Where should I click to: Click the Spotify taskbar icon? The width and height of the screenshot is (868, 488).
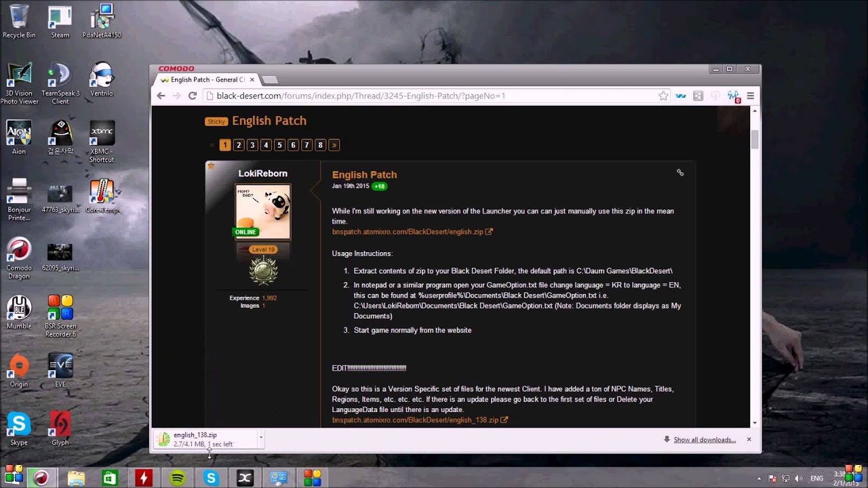[177, 478]
